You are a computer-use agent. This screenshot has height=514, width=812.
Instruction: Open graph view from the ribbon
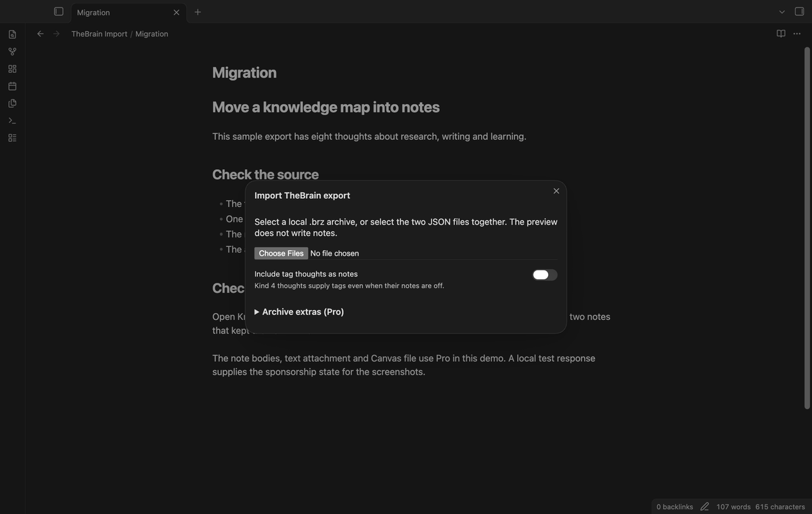(12, 51)
